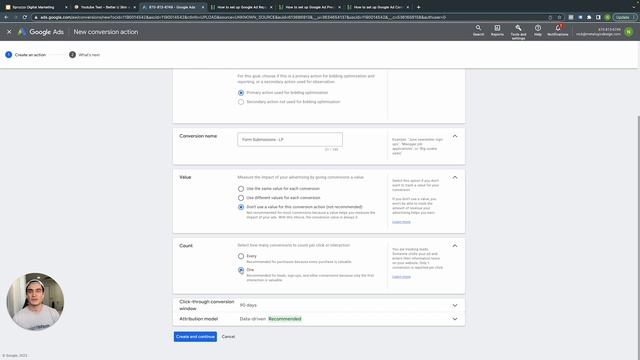Viewport: 640px width, 360px height.
Task: Switch to the Google Ad Con tab
Action: [x=378, y=7]
